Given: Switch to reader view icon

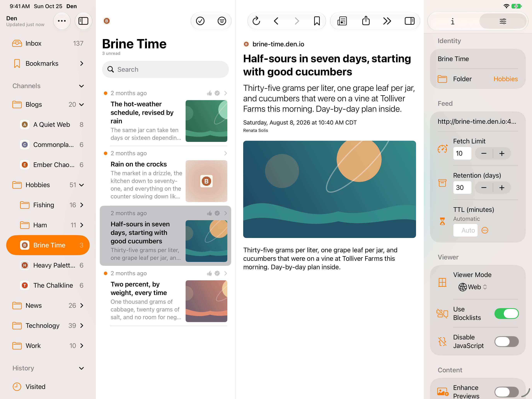Looking at the screenshot, I should point(342,21).
